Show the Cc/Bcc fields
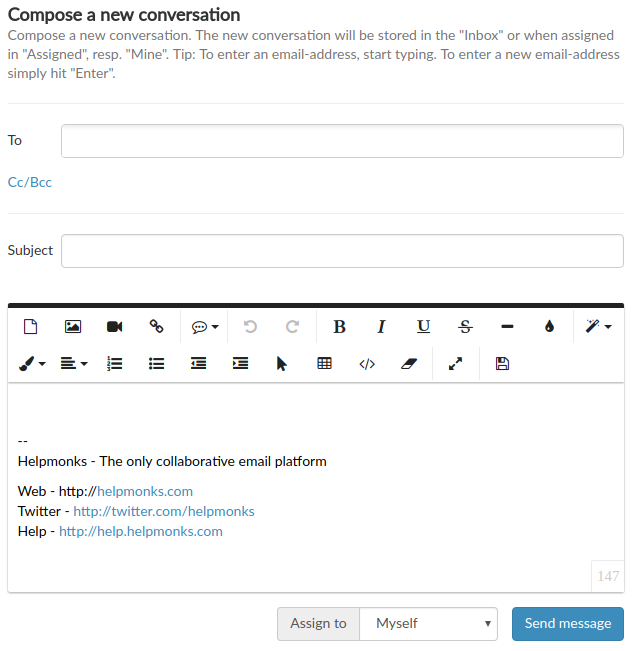Viewport: 632px width, 651px height. pos(30,182)
